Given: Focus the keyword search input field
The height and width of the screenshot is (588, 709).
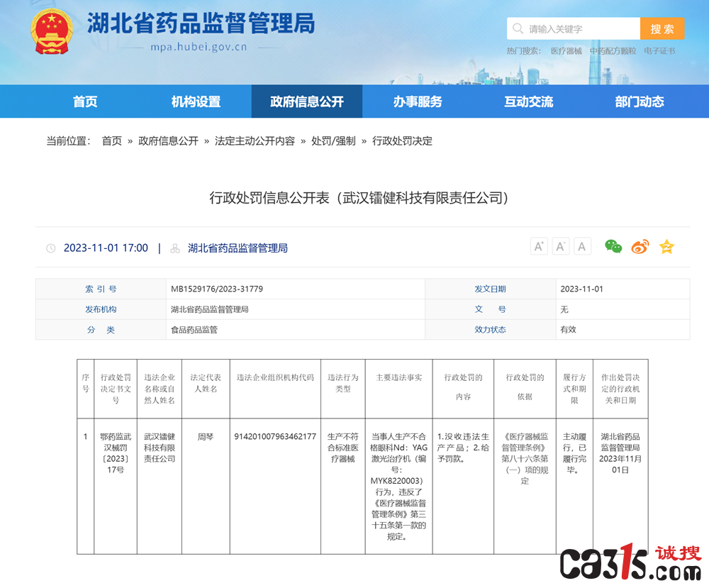Looking at the screenshot, I should 574,29.
